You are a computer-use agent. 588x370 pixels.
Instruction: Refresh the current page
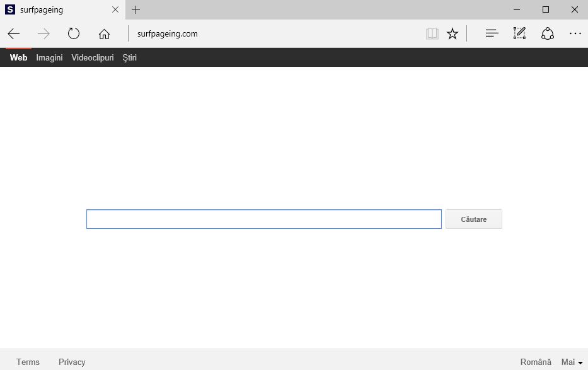74,33
